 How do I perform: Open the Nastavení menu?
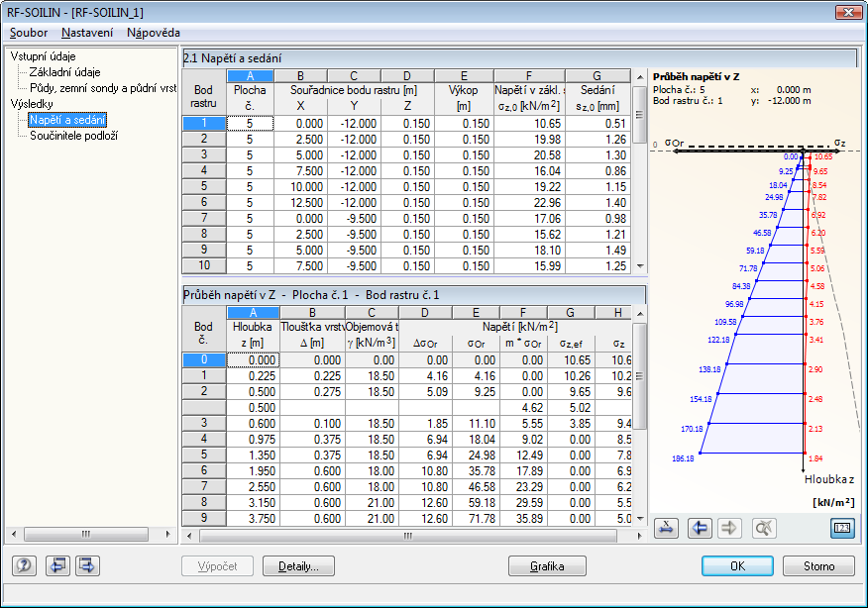87,33
